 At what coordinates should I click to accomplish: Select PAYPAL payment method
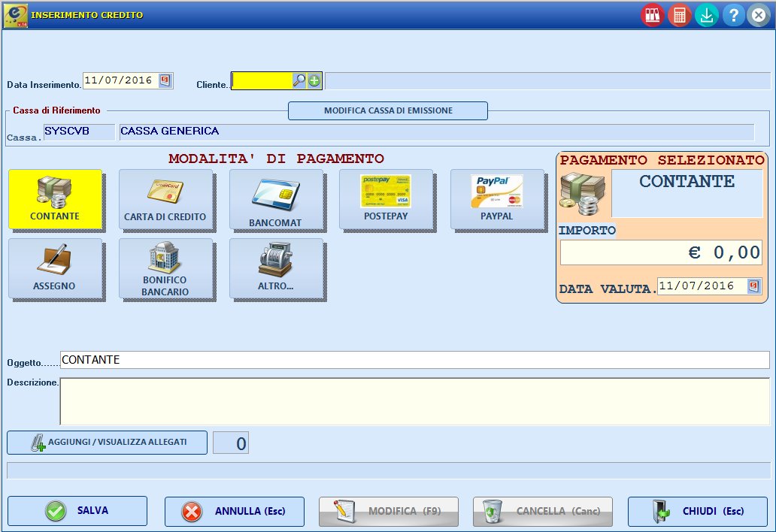(497, 199)
